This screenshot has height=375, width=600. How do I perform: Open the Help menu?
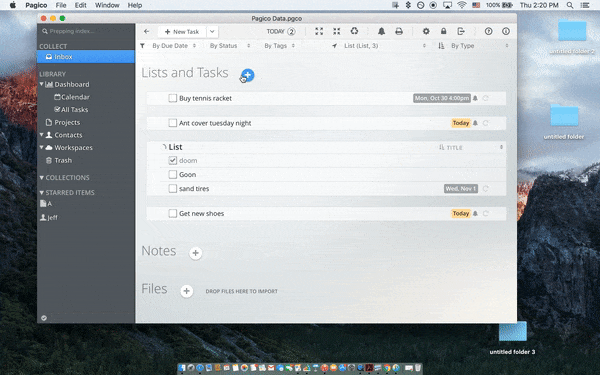click(x=135, y=5)
